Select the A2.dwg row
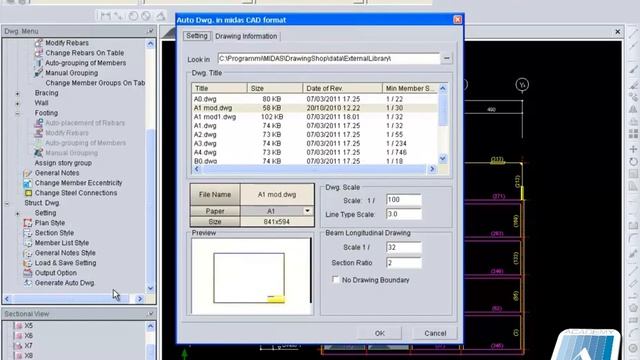640x360 pixels. click(314, 135)
